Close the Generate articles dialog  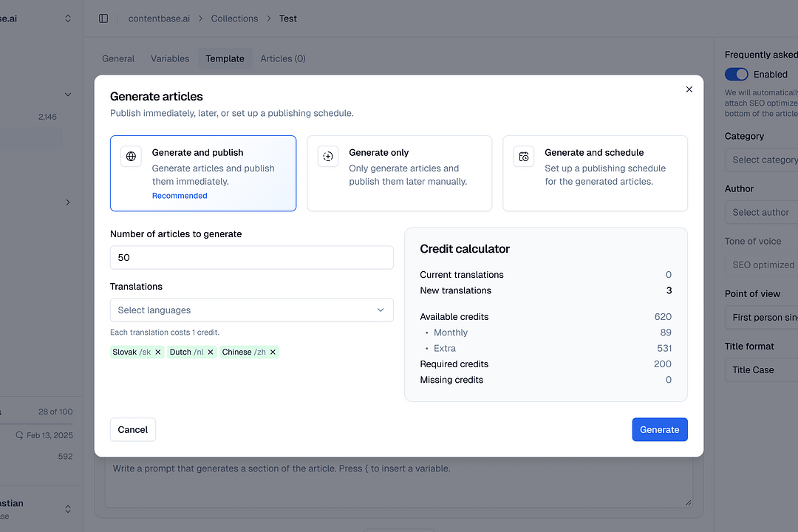(x=689, y=89)
